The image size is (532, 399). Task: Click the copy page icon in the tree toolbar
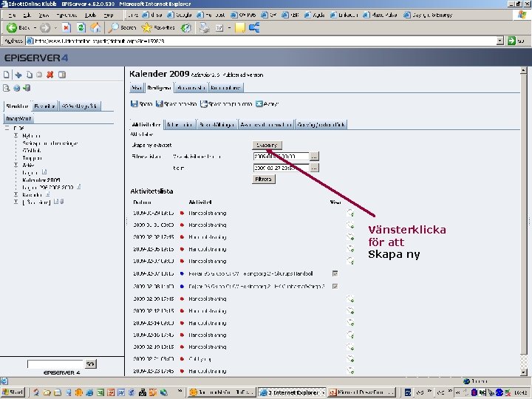(x=30, y=75)
